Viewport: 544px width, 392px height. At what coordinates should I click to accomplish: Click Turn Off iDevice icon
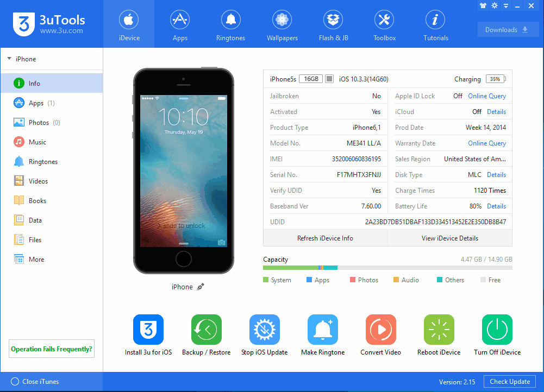[497, 329]
